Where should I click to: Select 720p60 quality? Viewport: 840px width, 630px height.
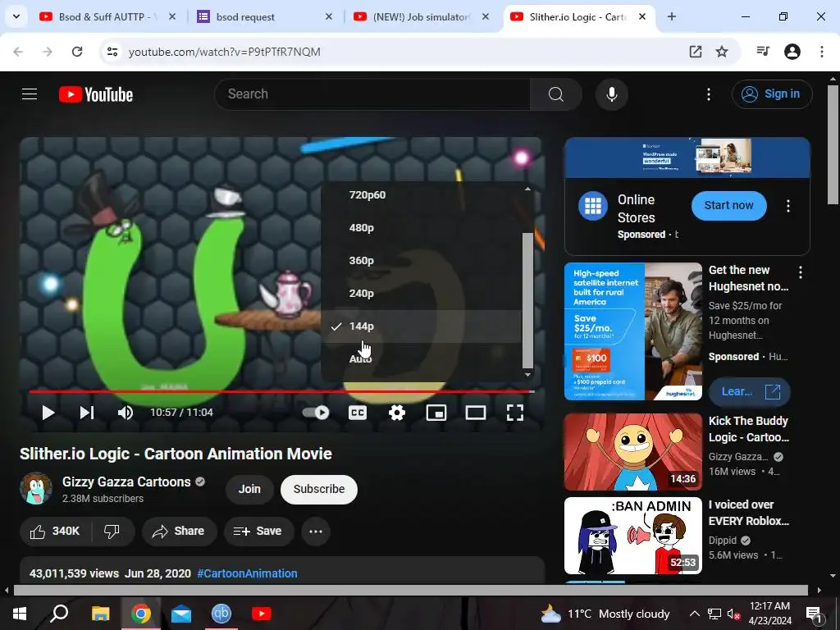(x=421, y=195)
